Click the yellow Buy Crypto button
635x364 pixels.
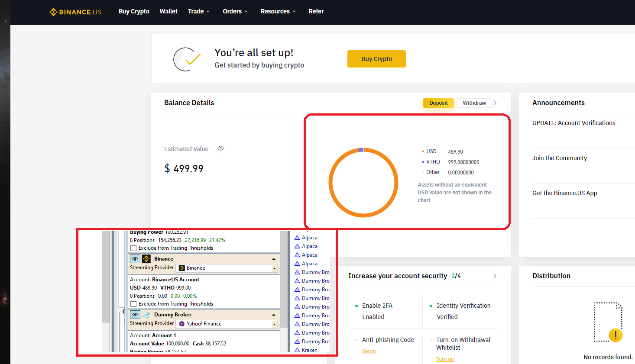pyautogui.click(x=376, y=59)
